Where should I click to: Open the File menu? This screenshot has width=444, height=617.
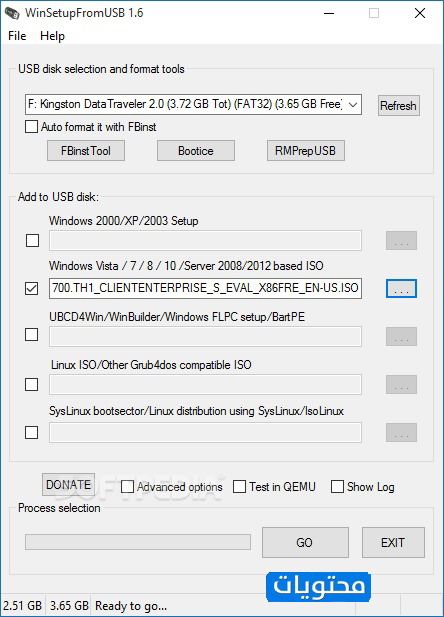(17, 36)
